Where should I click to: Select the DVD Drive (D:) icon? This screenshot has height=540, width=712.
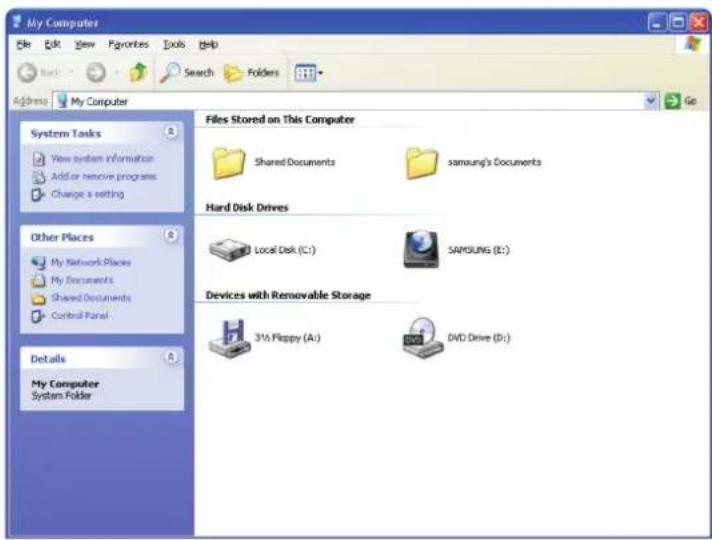pos(423,338)
